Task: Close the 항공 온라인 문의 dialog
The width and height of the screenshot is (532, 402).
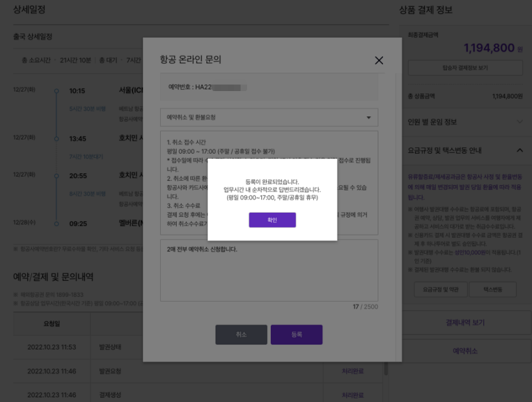Action: [x=379, y=60]
